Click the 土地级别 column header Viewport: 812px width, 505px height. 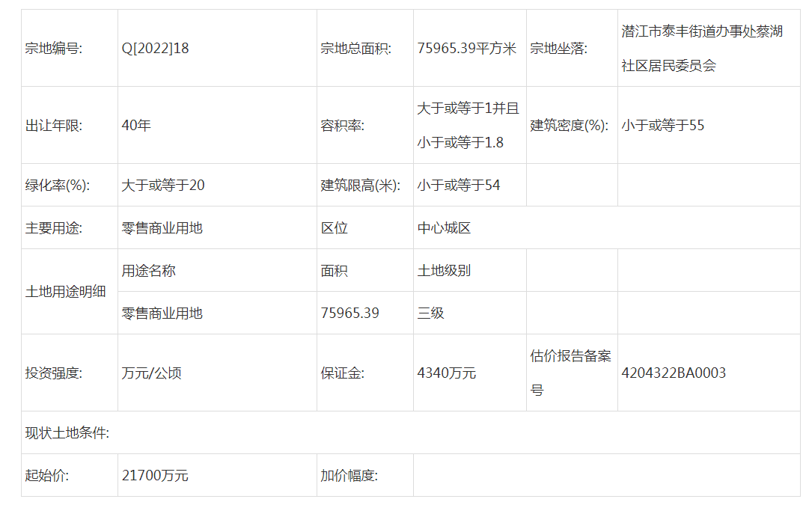tap(444, 271)
